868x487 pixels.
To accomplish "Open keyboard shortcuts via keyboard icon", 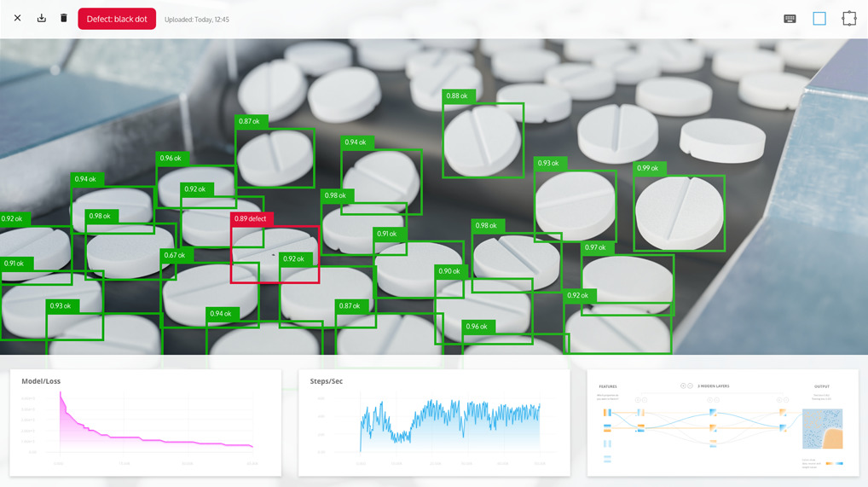I will pos(790,19).
